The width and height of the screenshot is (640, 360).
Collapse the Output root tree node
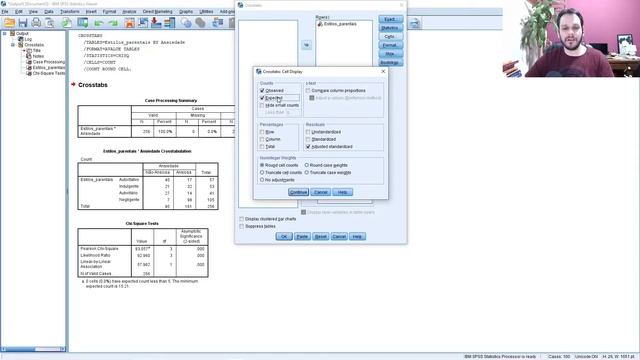[5, 33]
